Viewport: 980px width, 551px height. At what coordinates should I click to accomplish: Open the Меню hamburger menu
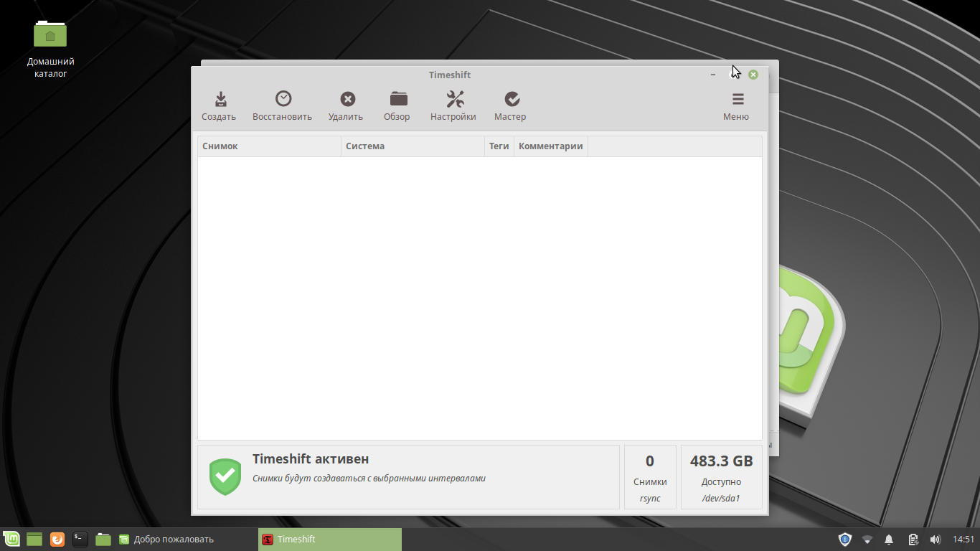(737, 100)
